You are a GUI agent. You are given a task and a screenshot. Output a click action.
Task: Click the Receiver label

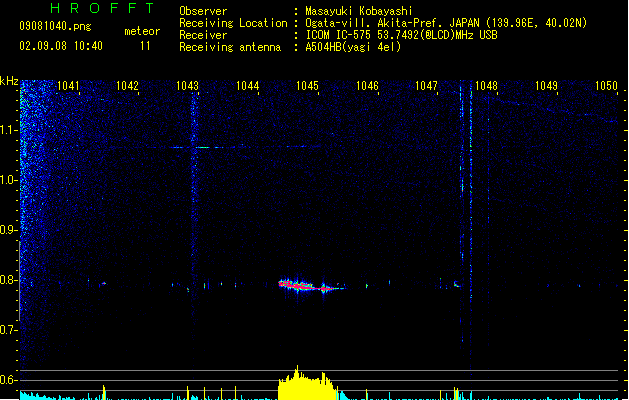coord(203,35)
